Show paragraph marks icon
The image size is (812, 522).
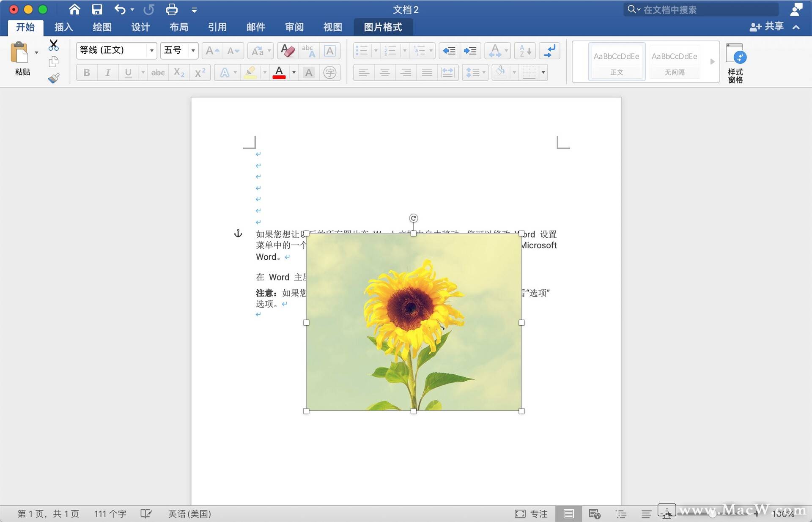click(x=549, y=51)
